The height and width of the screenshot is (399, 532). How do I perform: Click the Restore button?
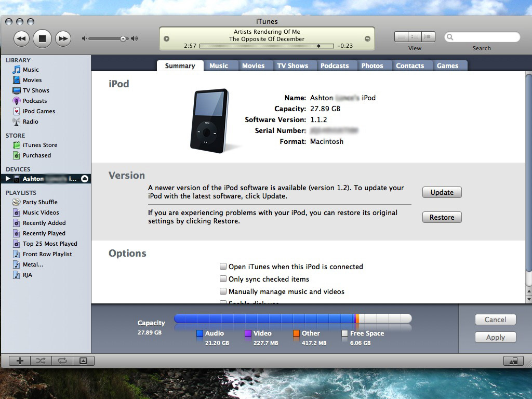pyautogui.click(x=442, y=218)
